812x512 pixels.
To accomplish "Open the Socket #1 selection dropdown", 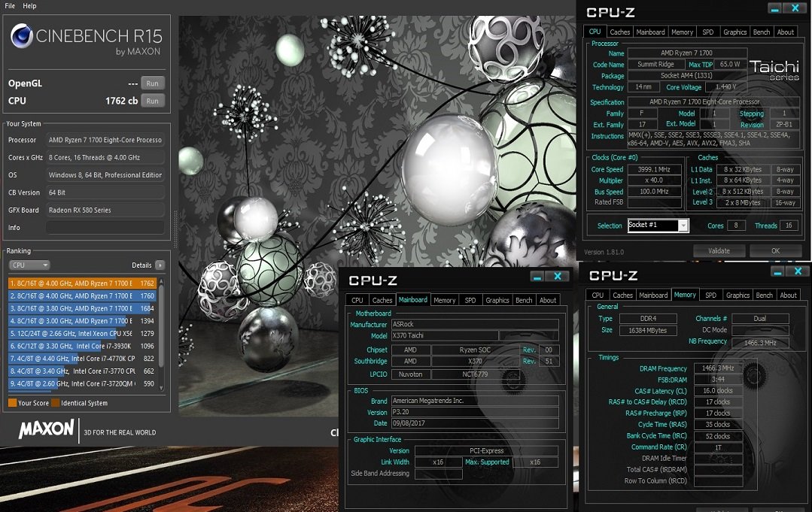I will tap(683, 226).
